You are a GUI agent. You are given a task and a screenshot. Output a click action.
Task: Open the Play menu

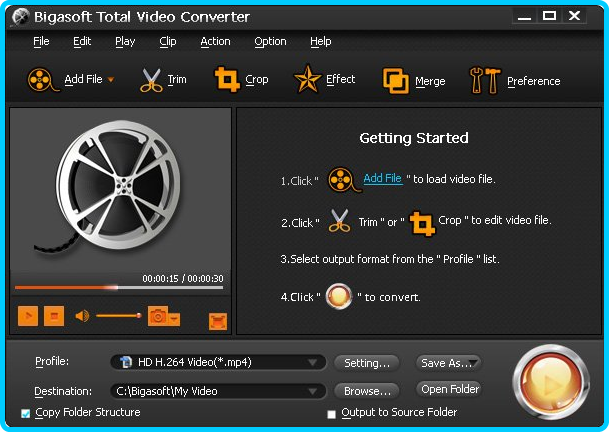tap(125, 42)
